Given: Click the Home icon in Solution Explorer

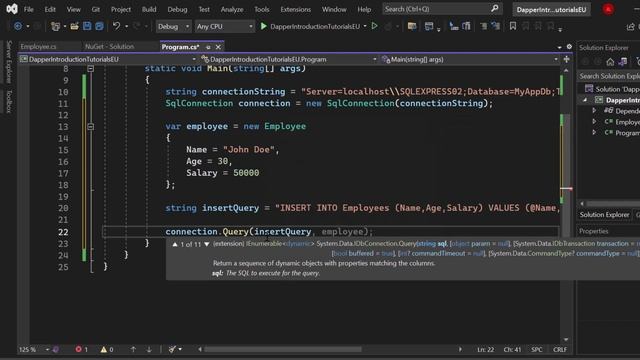Looking at the screenshot, I should [x=610, y=62].
